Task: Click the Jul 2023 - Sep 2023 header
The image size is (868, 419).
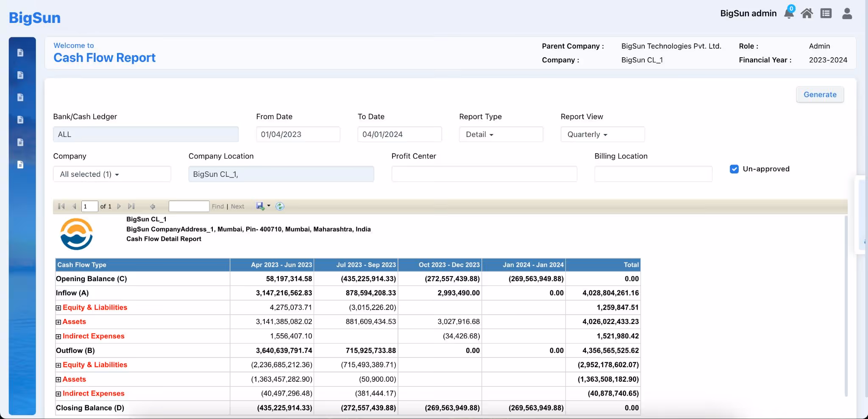Action: (x=356, y=265)
